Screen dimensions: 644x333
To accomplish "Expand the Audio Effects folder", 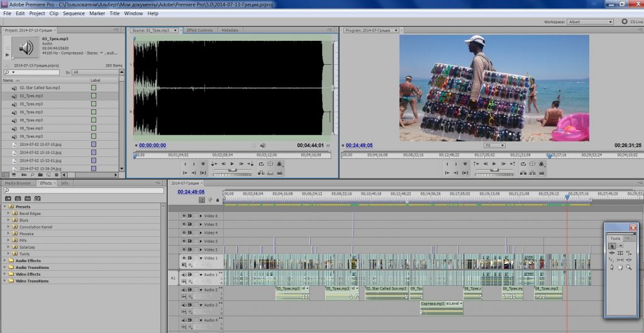I will [x=5, y=260].
